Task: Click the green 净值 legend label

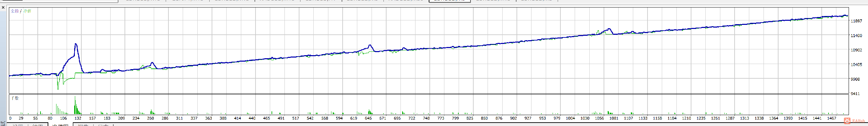Action: (x=27, y=11)
